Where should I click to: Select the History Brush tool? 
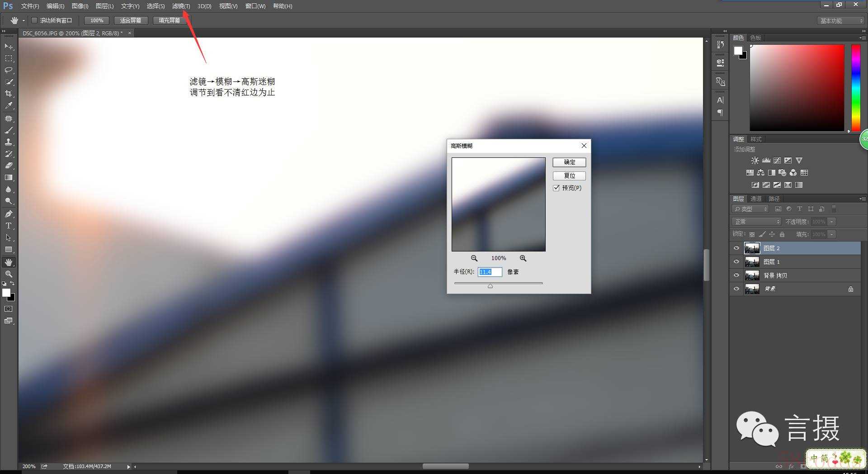click(9, 154)
